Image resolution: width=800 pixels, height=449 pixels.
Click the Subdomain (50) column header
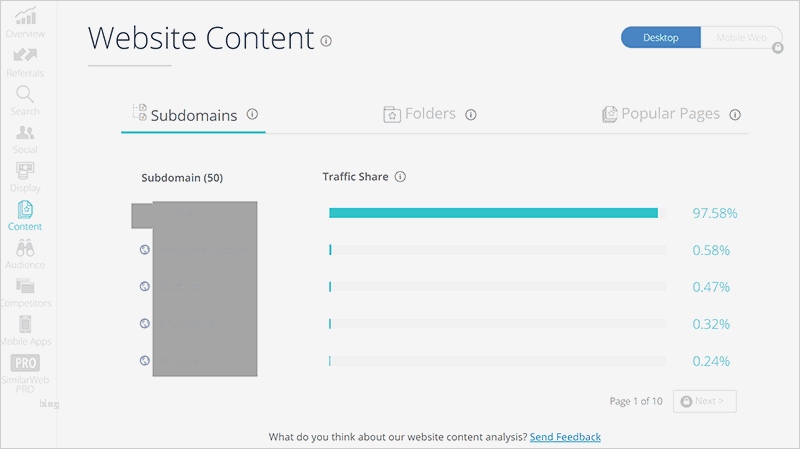(182, 178)
